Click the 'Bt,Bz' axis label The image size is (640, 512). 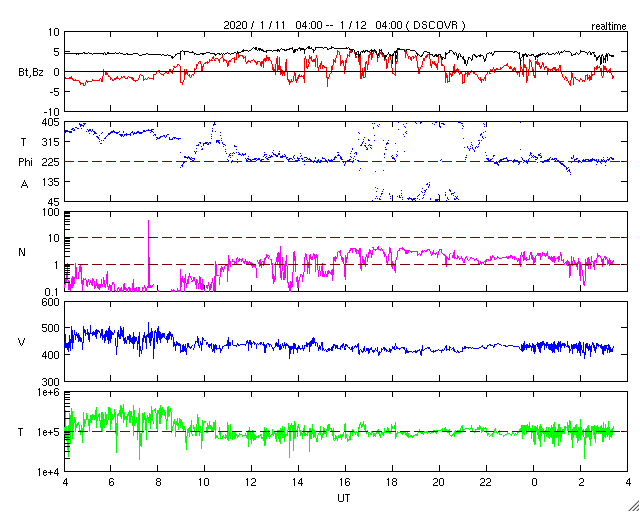tap(31, 73)
